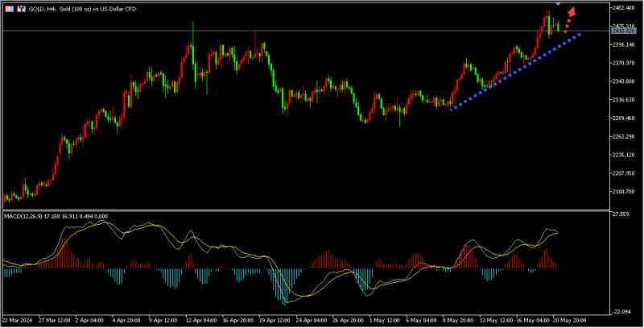Click the chart title 'GOLD, H4'
Viewport: 644px width, 328px height.
43,9
